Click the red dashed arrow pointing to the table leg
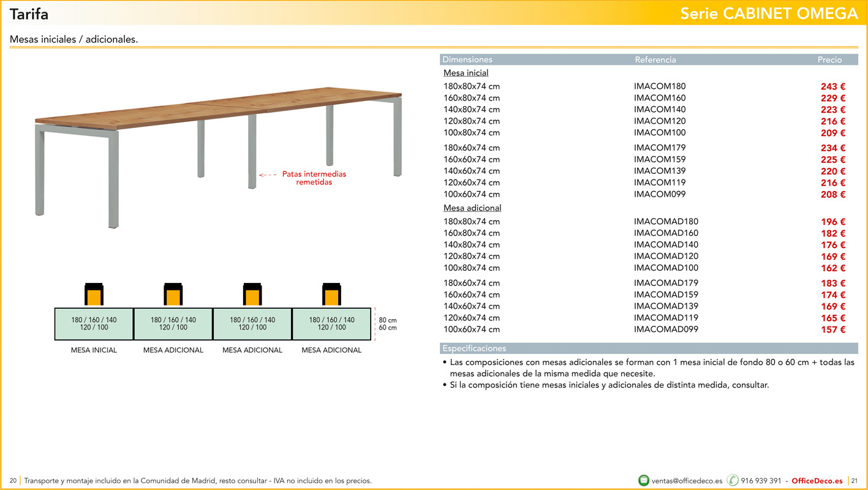The width and height of the screenshot is (868, 490). coord(268,175)
